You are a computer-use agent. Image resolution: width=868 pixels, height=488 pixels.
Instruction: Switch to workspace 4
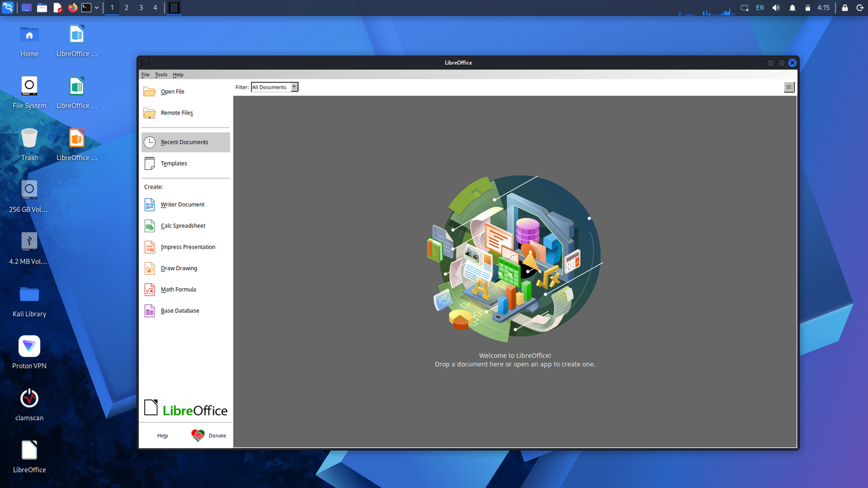[155, 8]
